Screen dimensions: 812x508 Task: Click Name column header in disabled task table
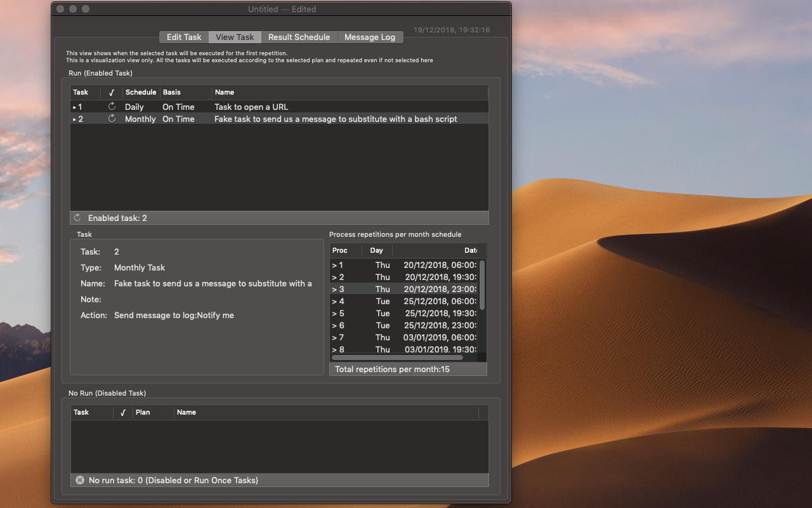[325, 412]
